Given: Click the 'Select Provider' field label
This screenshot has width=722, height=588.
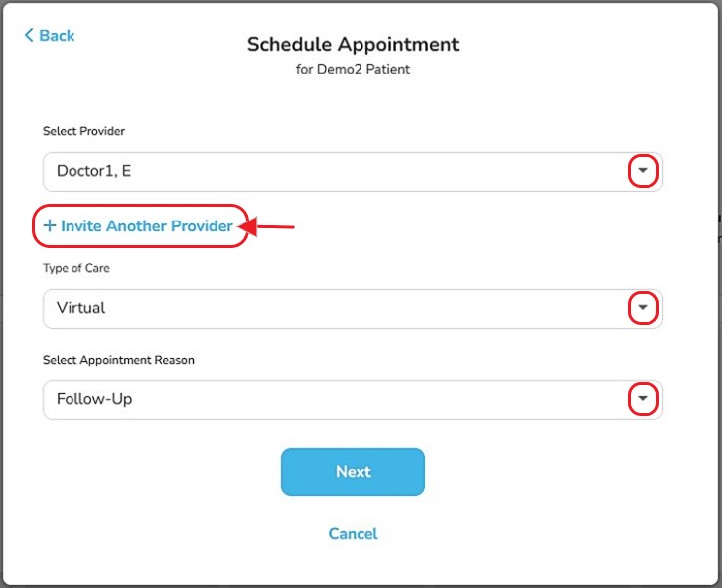Looking at the screenshot, I should (x=83, y=131).
